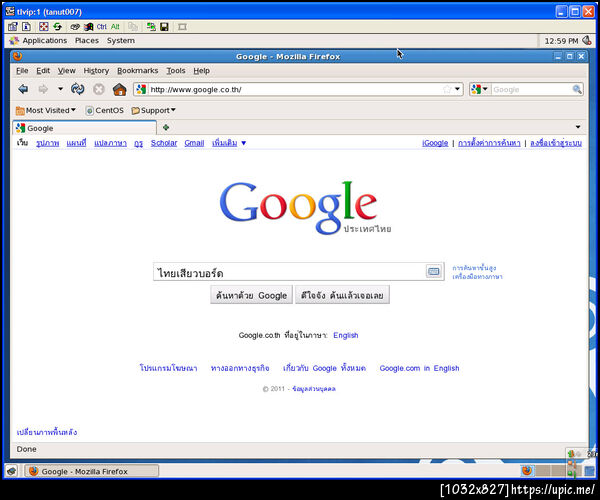The image size is (600, 500).
Task: Click the Google search text field
Action: coord(290,272)
